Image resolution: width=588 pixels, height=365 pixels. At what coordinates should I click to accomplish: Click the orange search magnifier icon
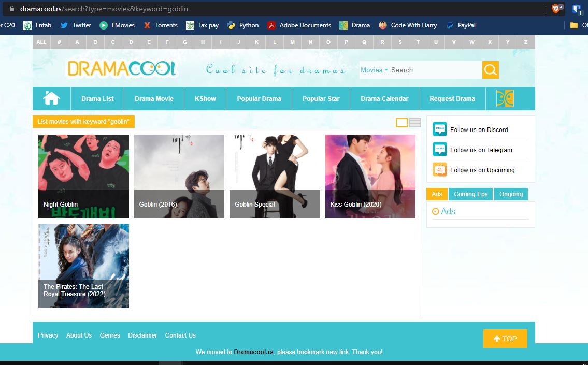coord(490,69)
